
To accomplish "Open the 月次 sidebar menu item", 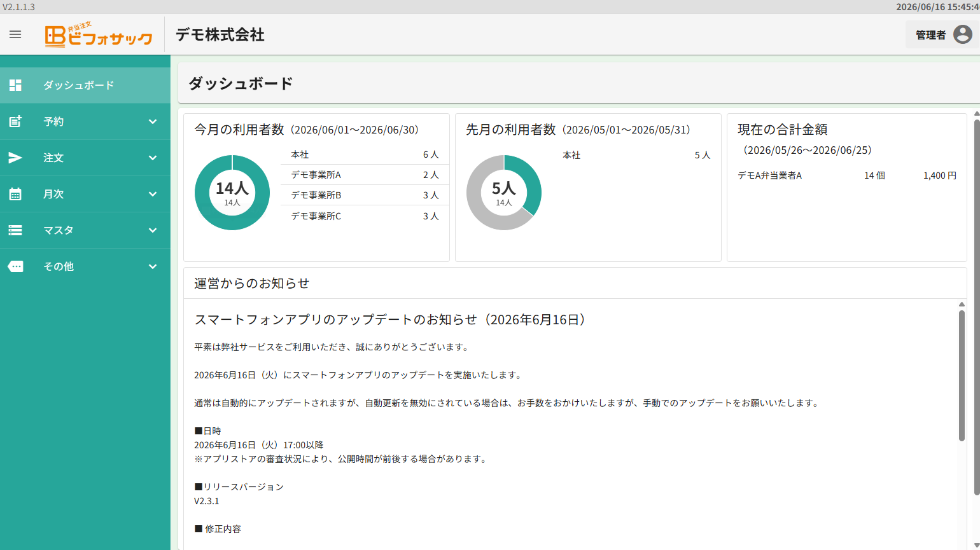I will (85, 194).
